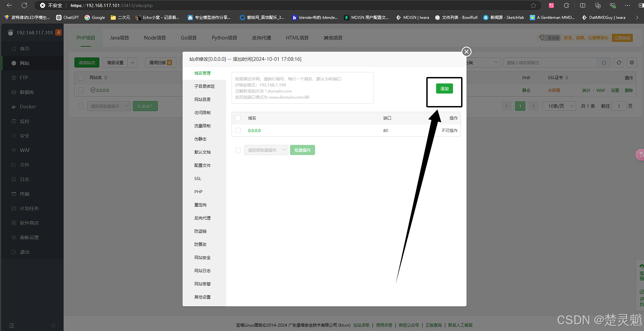Switch to Node项目 tab
The height and width of the screenshot is (331, 644).
click(155, 38)
